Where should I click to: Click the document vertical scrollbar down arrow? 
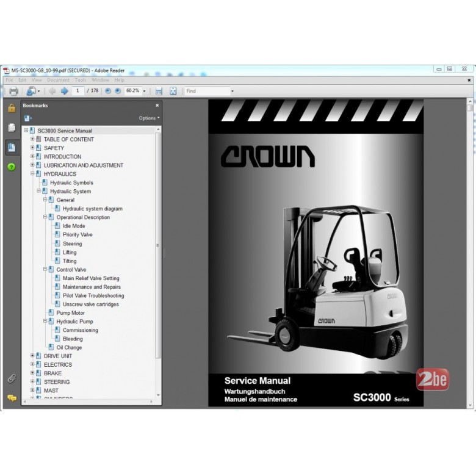[x=471, y=405]
